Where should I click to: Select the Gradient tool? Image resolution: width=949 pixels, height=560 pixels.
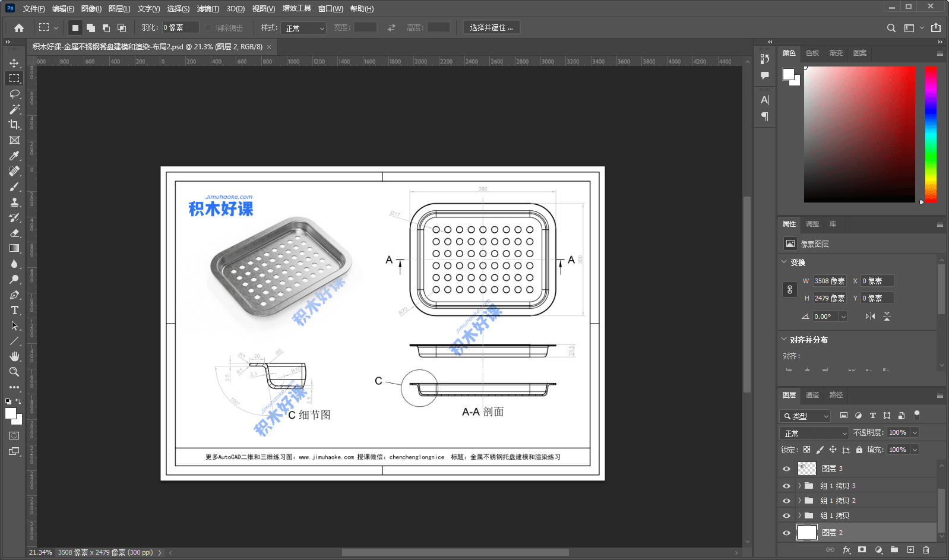tap(14, 248)
